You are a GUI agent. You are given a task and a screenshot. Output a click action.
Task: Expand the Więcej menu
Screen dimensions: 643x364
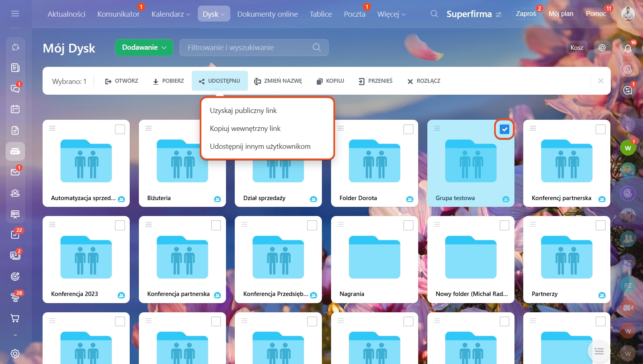tap(392, 14)
